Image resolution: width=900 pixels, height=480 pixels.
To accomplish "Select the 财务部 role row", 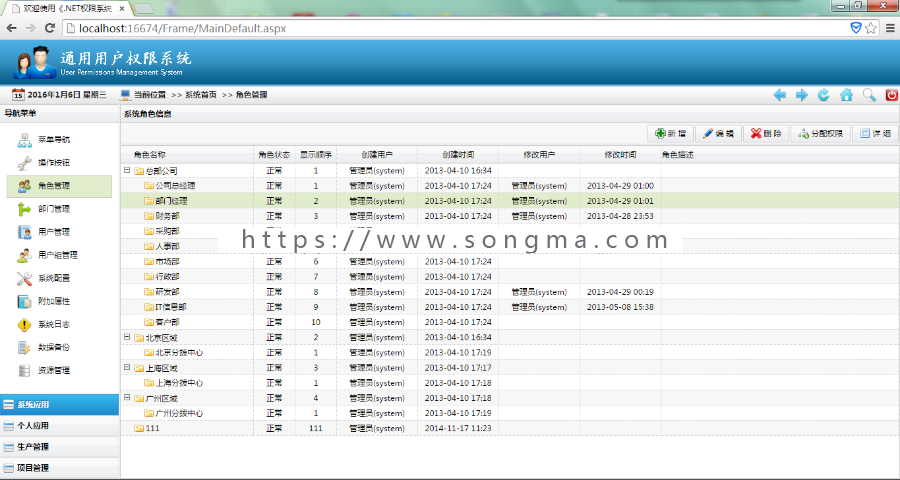I will (510, 216).
